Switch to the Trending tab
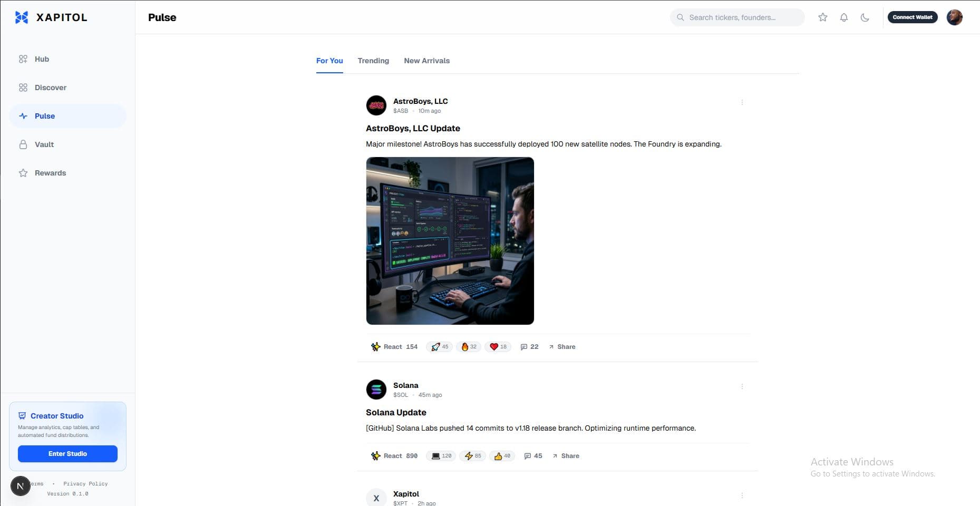The height and width of the screenshot is (506, 980). click(x=373, y=61)
